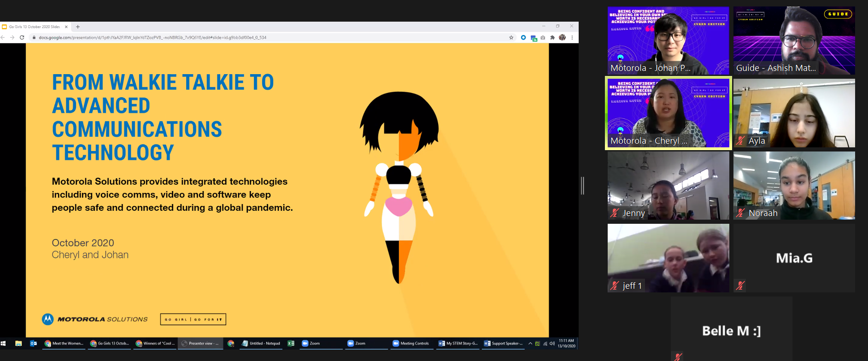The image size is (868, 361).
Task: Click Mia.G's muted microphone icon
Action: [740, 285]
